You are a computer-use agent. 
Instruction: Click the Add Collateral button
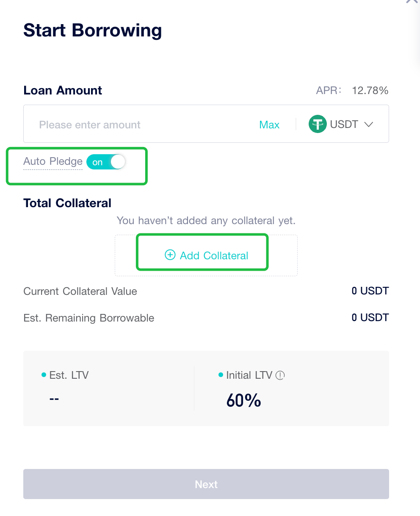pos(202,255)
